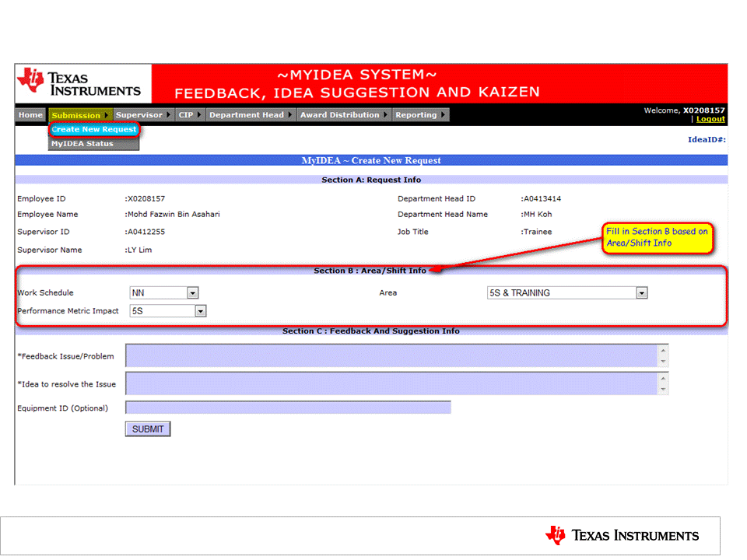Open the CIP menu

pyautogui.click(x=190, y=115)
